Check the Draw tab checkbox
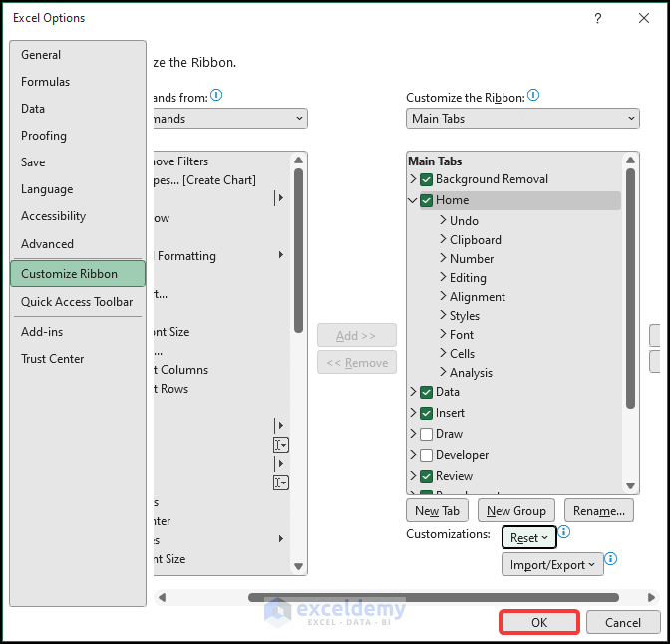This screenshot has height=644, width=670. [427, 434]
